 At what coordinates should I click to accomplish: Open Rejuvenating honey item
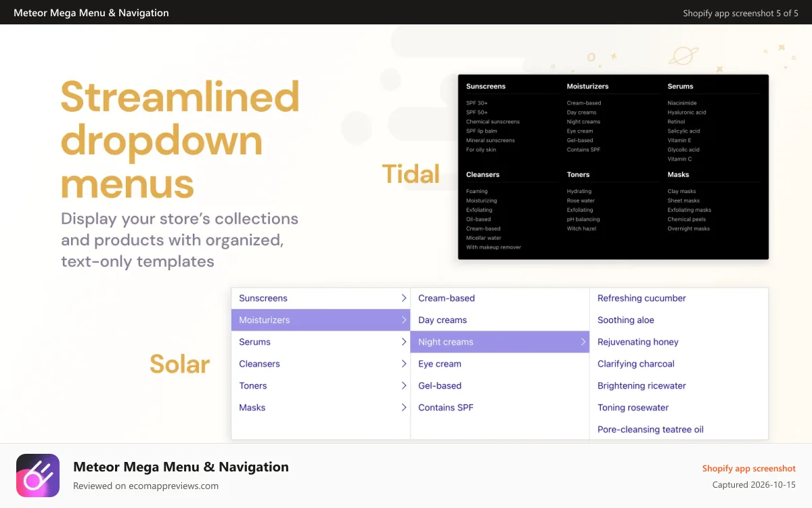point(638,342)
